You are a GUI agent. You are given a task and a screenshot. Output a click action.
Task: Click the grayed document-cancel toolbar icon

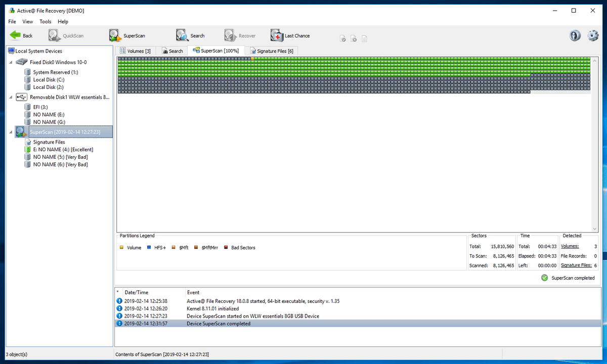click(354, 38)
